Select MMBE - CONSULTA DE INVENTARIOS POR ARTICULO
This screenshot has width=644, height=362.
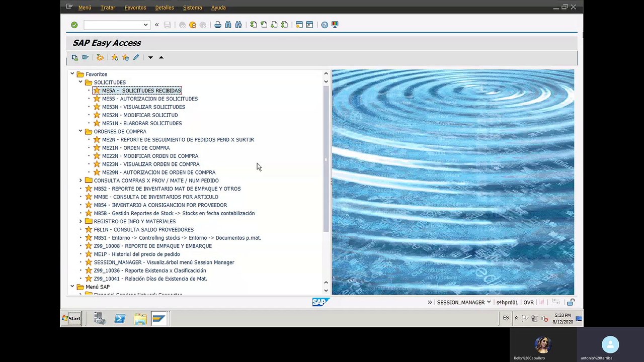pyautogui.click(x=156, y=197)
